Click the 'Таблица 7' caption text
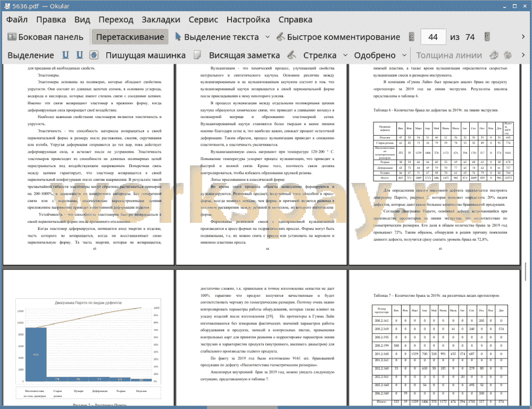Screen dimensions: 532x409 (x=436, y=295)
